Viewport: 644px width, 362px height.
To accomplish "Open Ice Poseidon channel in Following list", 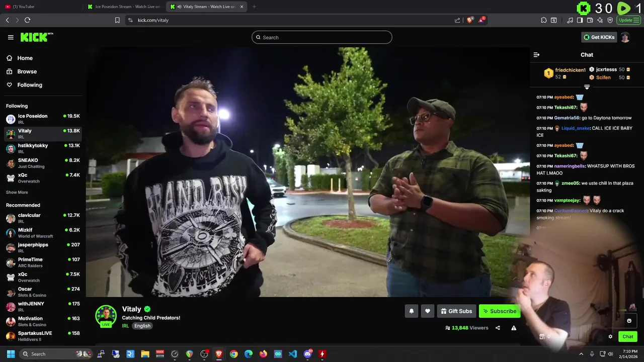I will (43, 119).
